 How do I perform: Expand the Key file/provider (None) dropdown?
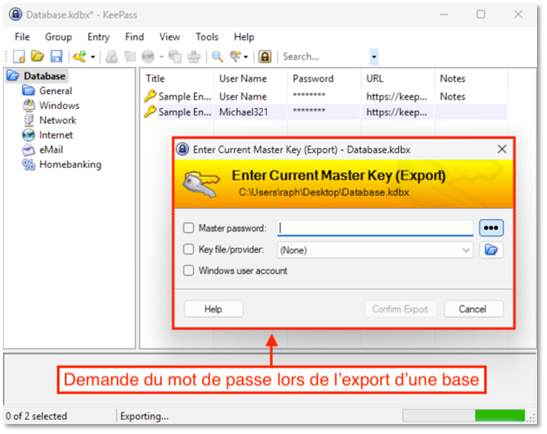[x=375, y=250]
